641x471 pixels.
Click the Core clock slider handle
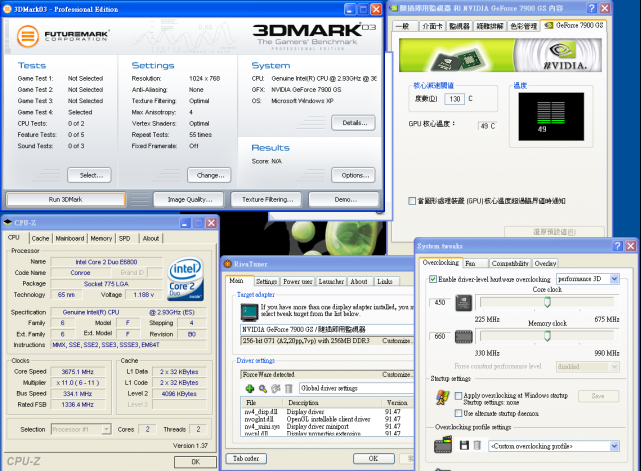pos(547,302)
